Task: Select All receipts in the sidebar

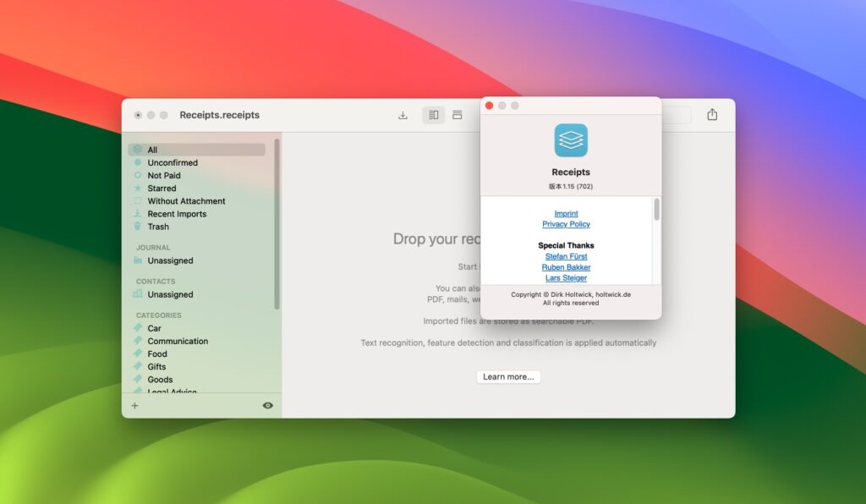Action: pyautogui.click(x=153, y=149)
